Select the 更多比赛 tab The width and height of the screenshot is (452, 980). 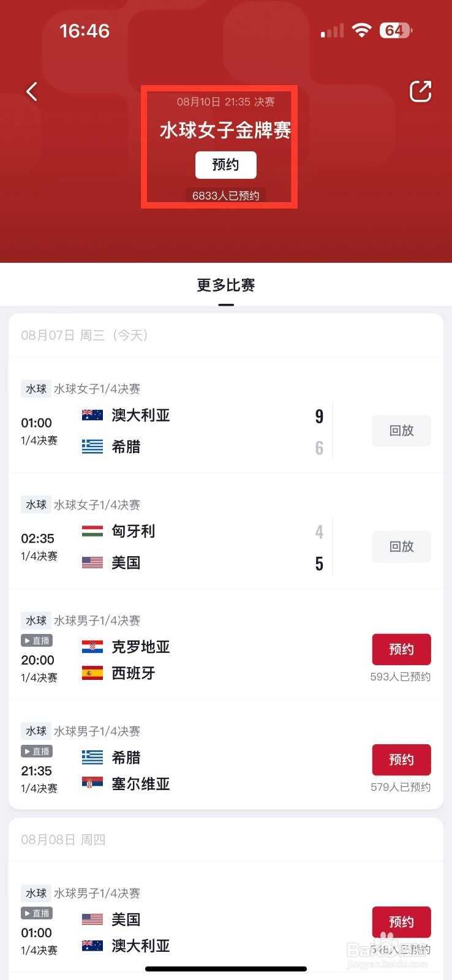[226, 285]
